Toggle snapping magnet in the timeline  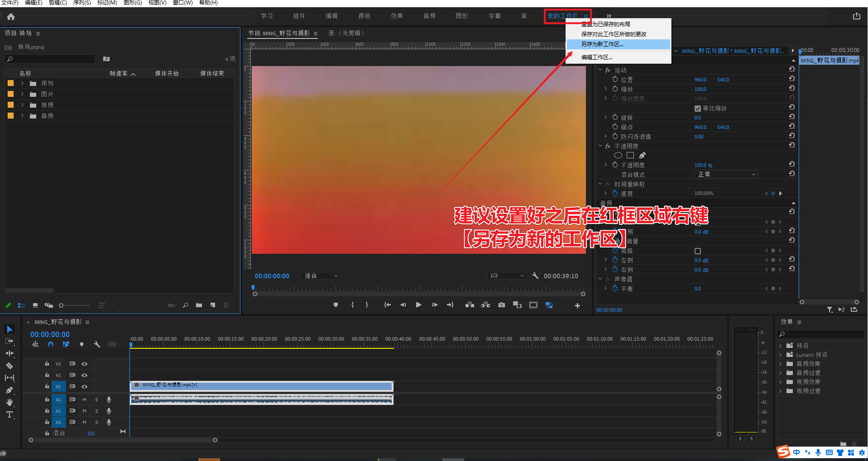[x=51, y=345]
